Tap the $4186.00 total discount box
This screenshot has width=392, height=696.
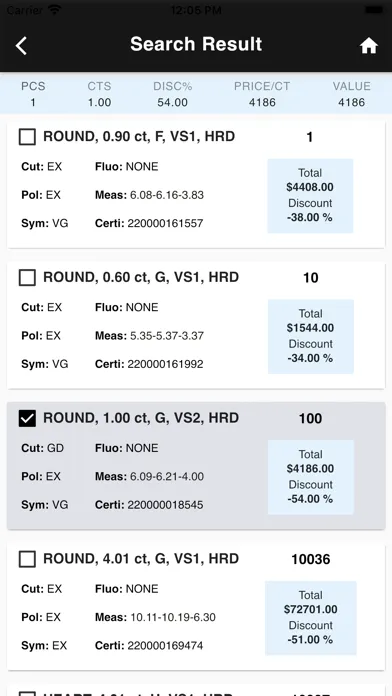click(x=310, y=477)
